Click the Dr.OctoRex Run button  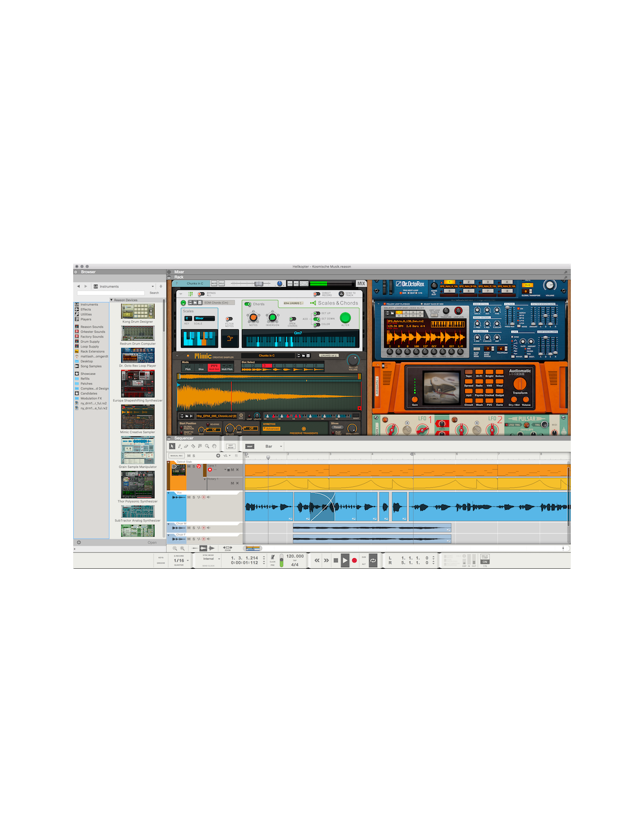[x=527, y=285]
